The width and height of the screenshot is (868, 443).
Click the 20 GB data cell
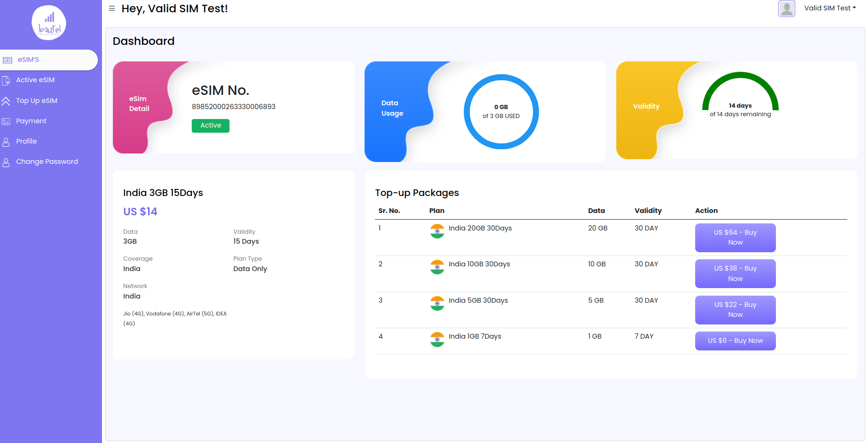click(x=598, y=228)
